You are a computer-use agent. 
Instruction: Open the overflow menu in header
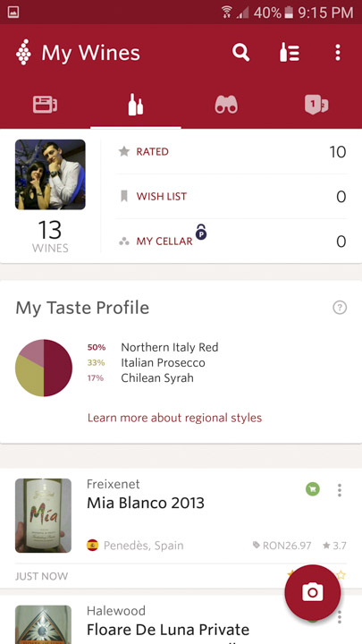[337, 53]
